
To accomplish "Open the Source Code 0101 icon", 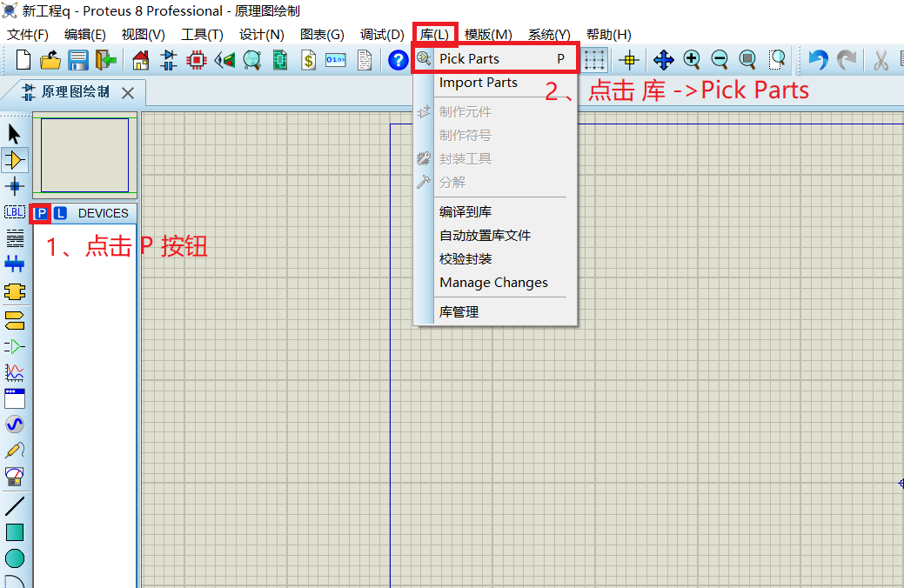I will click(x=336, y=59).
